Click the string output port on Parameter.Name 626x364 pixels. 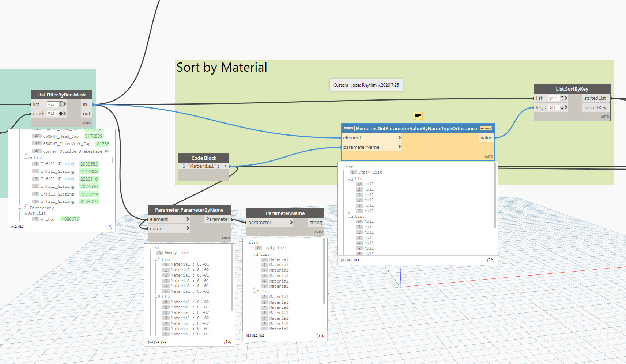click(x=316, y=222)
